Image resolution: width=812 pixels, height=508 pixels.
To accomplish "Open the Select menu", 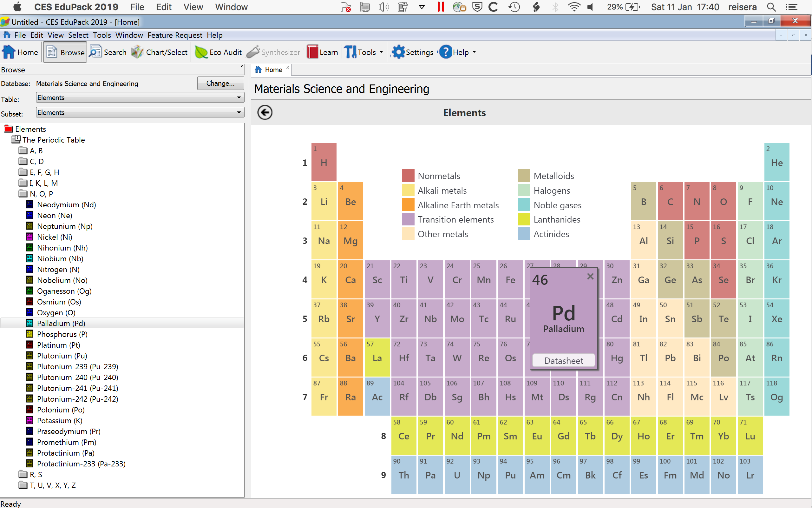I will pyautogui.click(x=78, y=35).
